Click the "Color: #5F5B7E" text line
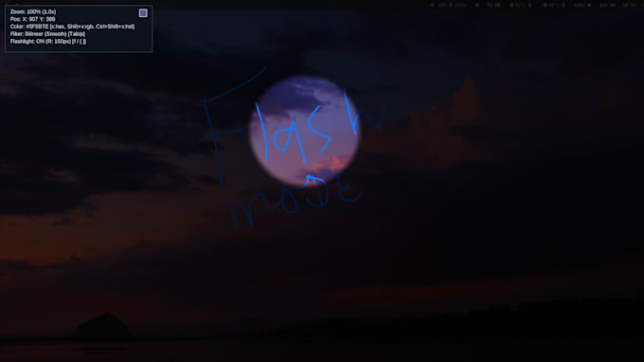 coord(72,27)
